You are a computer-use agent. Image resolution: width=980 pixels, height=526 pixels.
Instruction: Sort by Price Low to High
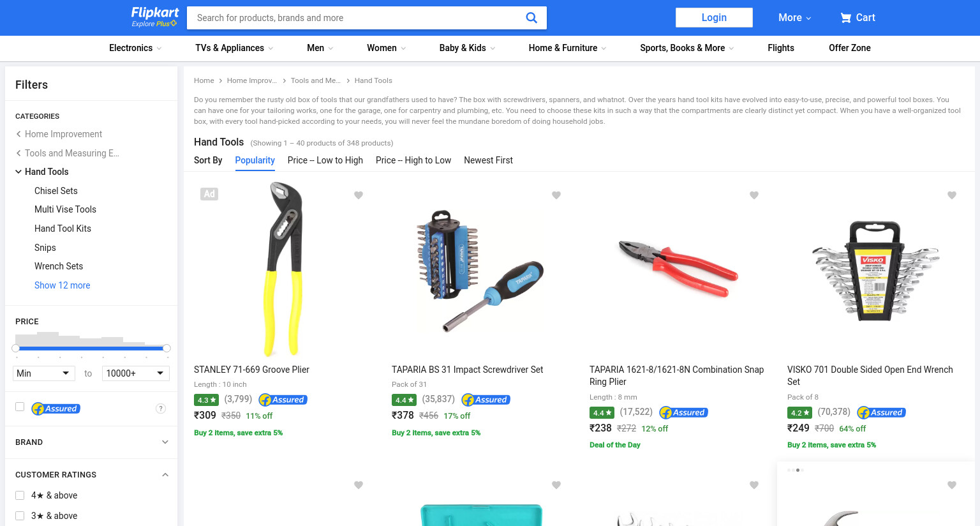click(325, 160)
